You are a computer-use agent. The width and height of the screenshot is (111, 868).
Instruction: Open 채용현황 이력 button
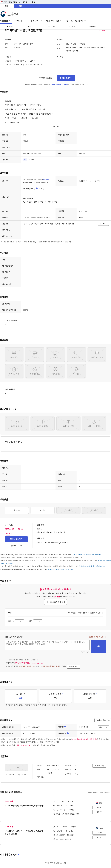pos(99,766)
